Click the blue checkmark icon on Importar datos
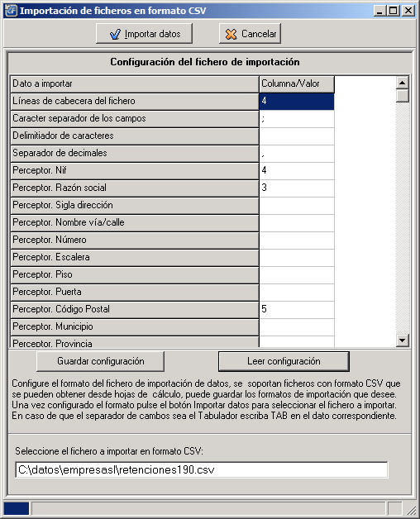420x519 pixels. click(x=115, y=34)
